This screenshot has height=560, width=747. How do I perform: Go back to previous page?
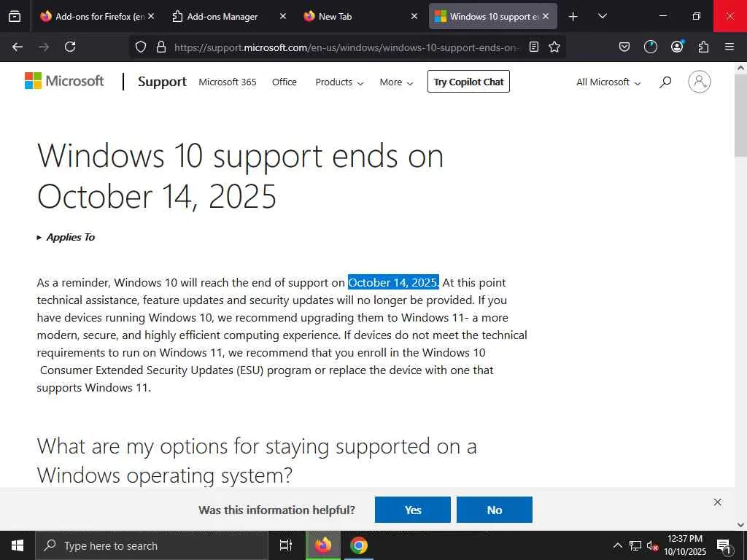coord(18,47)
